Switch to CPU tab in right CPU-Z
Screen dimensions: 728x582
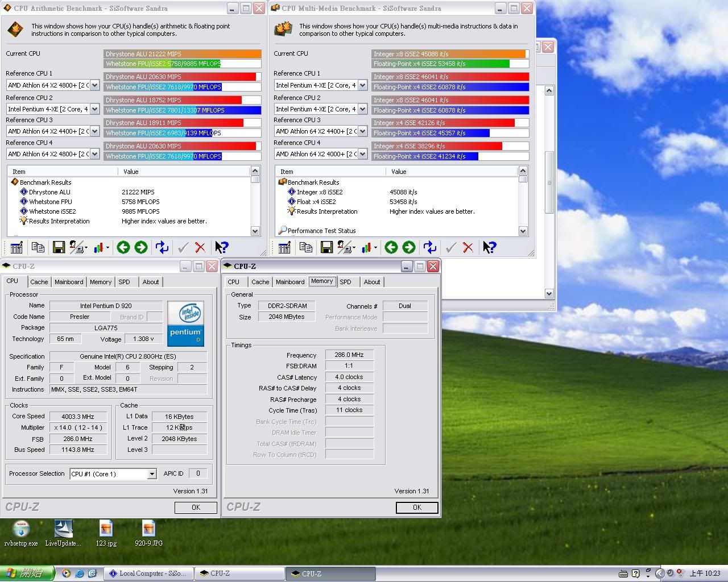click(x=233, y=282)
